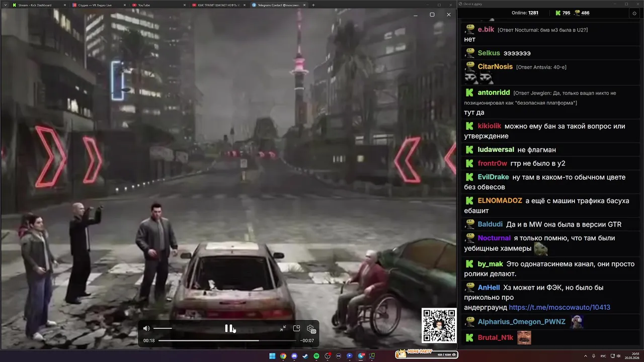Open Discord from the taskbar

click(294, 356)
